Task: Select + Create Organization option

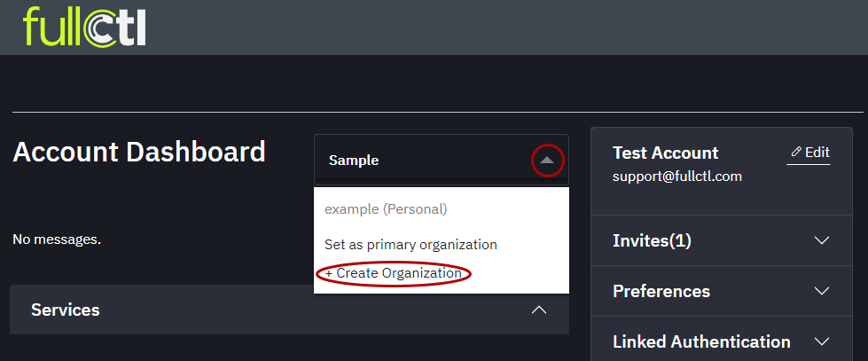Action: click(x=393, y=273)
